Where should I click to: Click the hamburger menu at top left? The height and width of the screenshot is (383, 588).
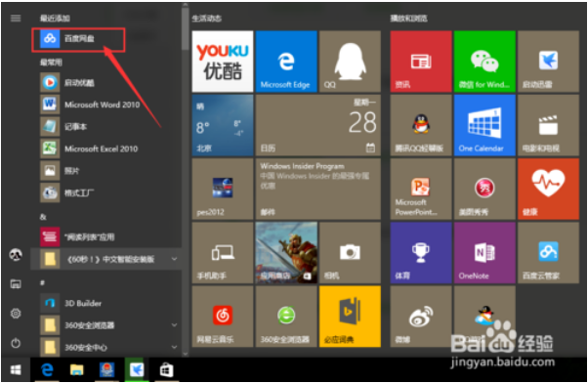[16, 18]
